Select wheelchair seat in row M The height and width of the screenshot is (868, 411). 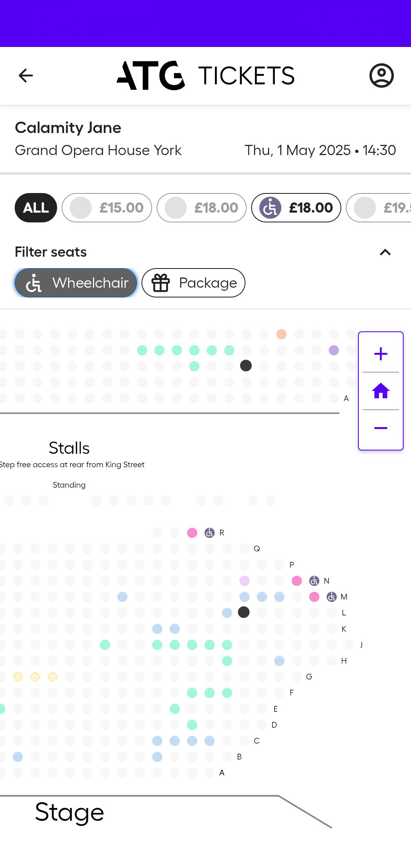(331, 597)
